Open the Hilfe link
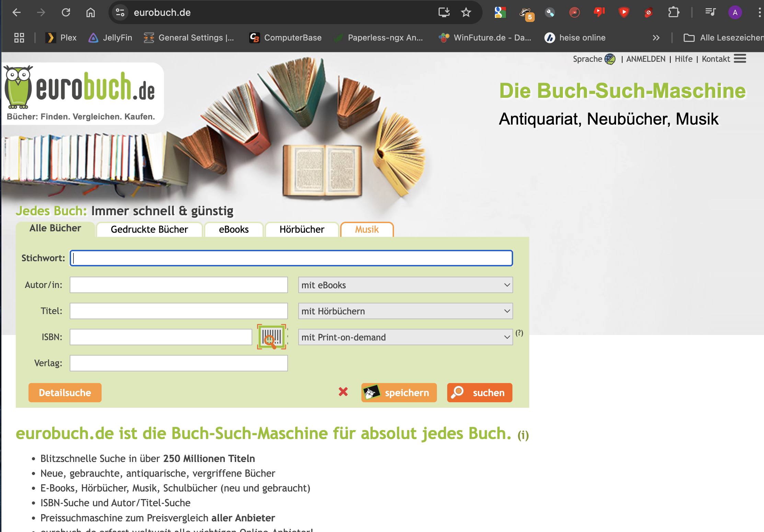 683,59
